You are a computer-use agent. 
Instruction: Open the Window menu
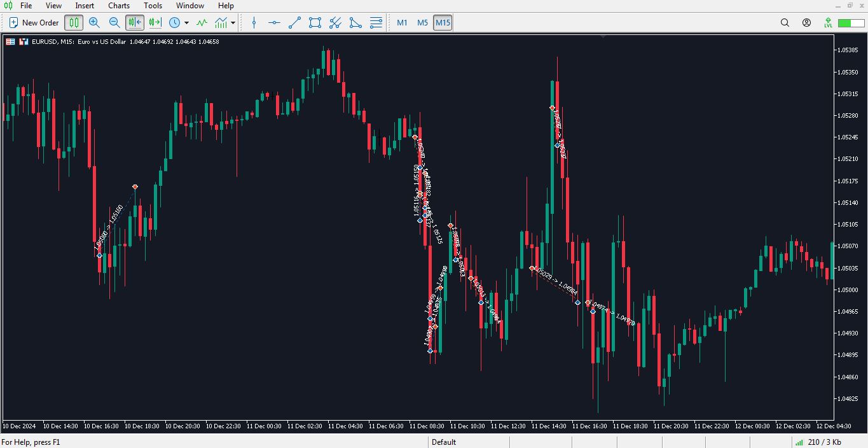[x=190, y=5]
